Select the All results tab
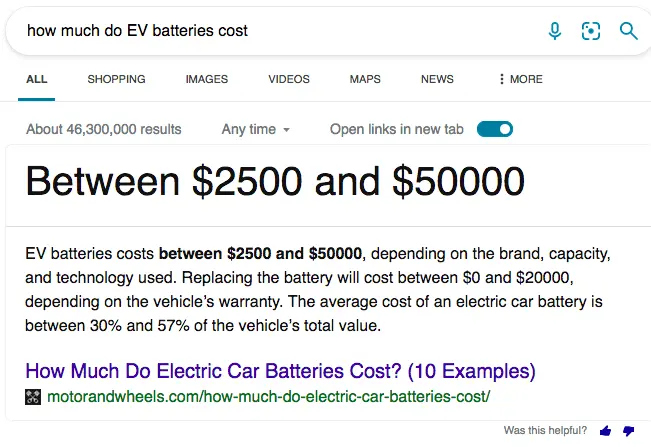This screenshot has height=447, width=651. pyautogui.click(x=36, y=79)
